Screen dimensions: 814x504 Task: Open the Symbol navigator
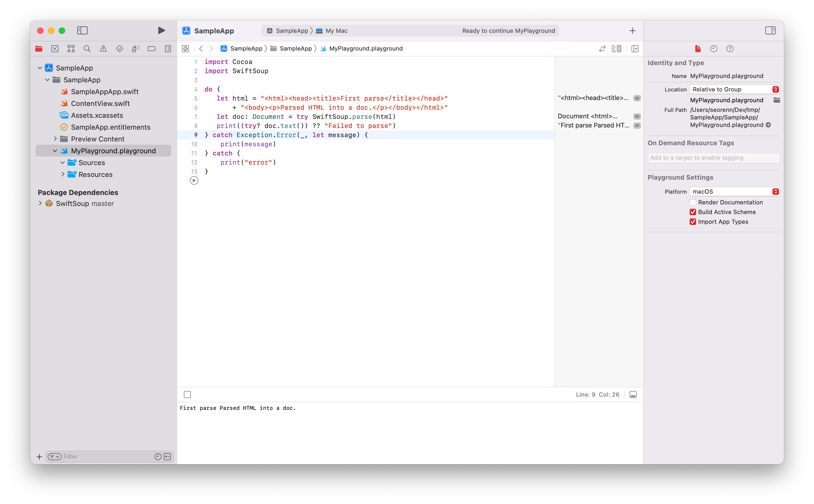pyautogui.click(x=71, y=49)
